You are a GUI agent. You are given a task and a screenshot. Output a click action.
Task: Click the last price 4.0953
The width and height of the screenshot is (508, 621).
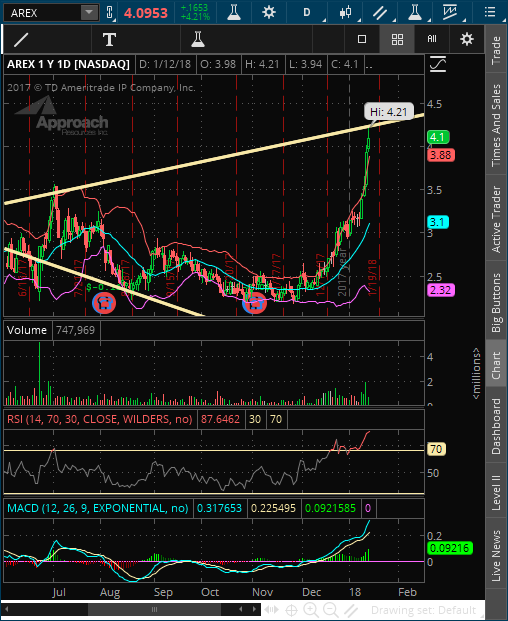pyautogui.click(x=146, y=13)
